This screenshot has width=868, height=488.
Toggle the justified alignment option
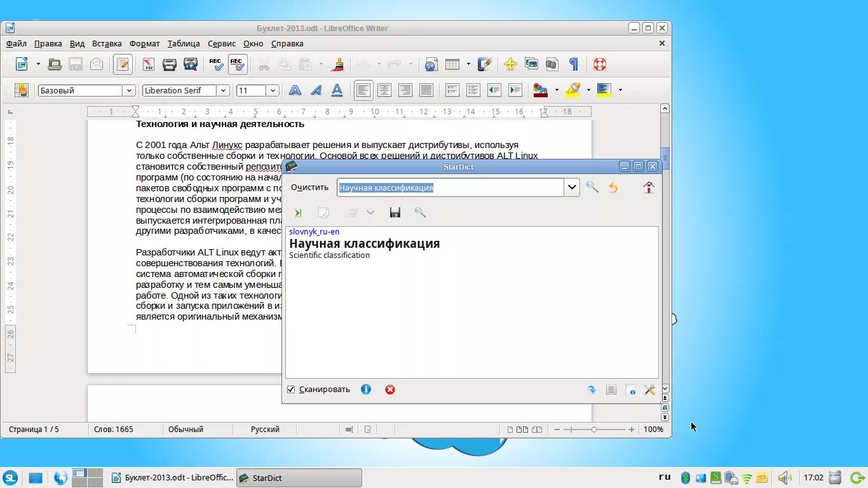coord(426,90)
